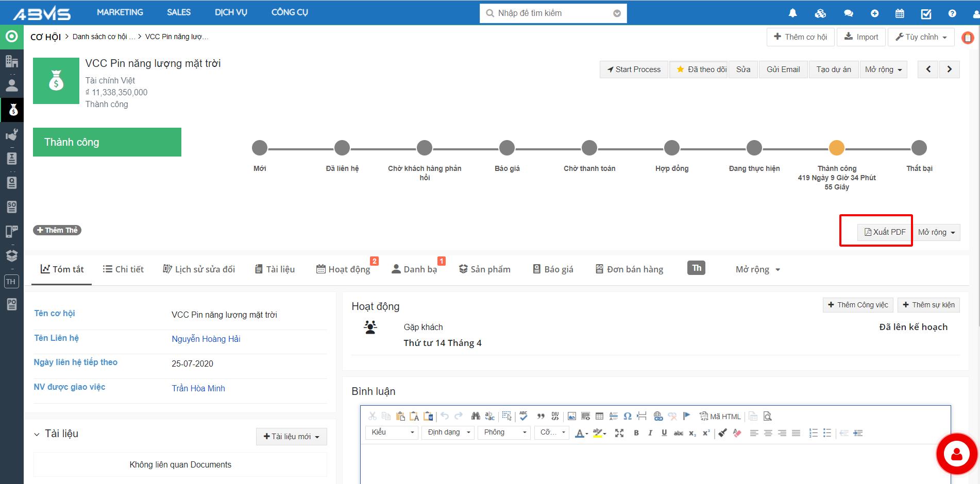Collapse the 'Tài liệu' section chevron
980x484 pixels.
coord(37,435)
